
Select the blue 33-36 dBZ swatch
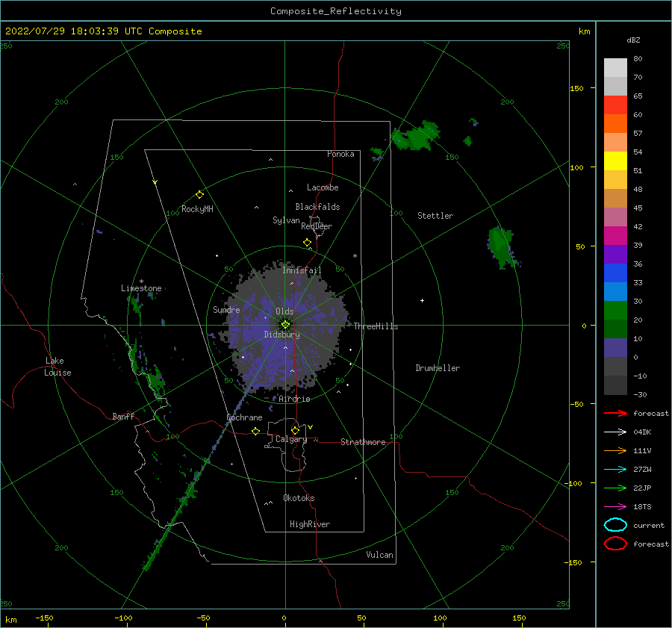coord(615,273)
